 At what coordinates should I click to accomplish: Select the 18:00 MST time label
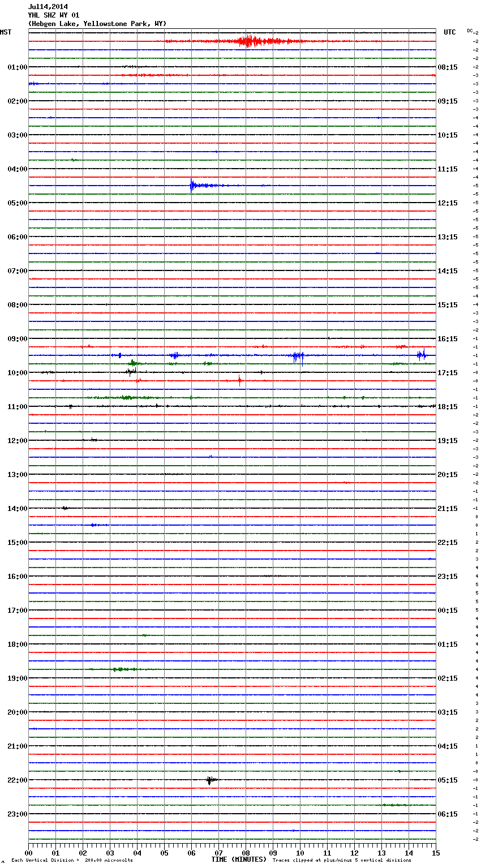[x=18, y=644]
